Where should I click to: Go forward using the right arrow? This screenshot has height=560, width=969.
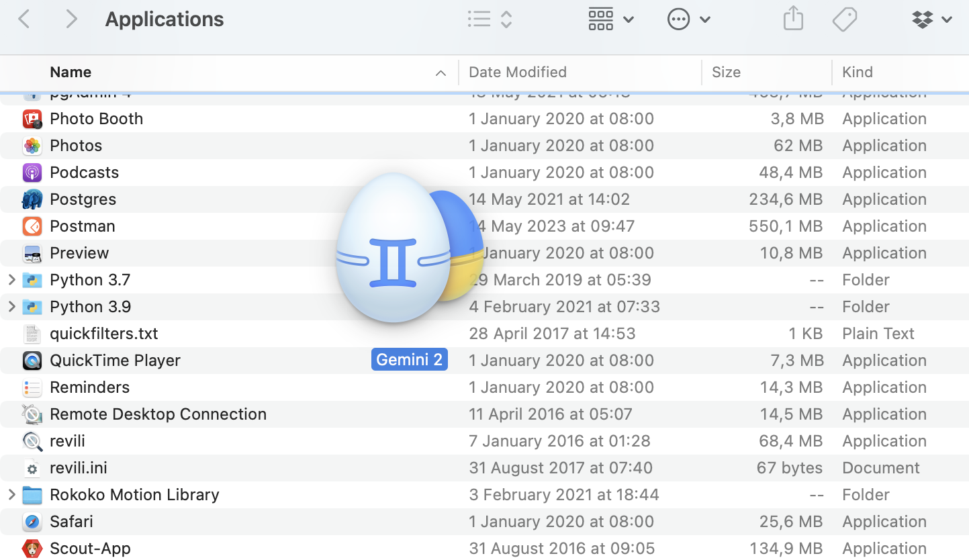click(x=71, y=19)
